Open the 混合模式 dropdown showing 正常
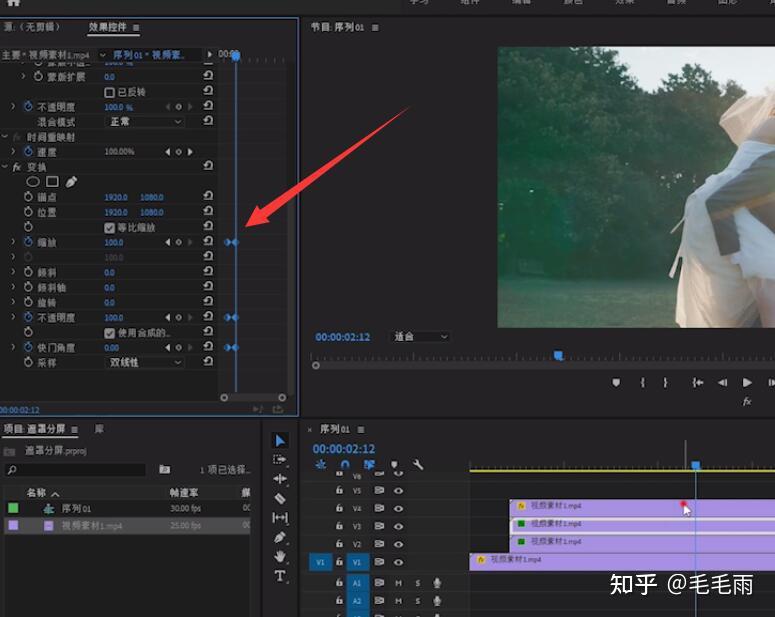Image resolution: width=775 pixels, height=617 pixels. tap(145, 122)
